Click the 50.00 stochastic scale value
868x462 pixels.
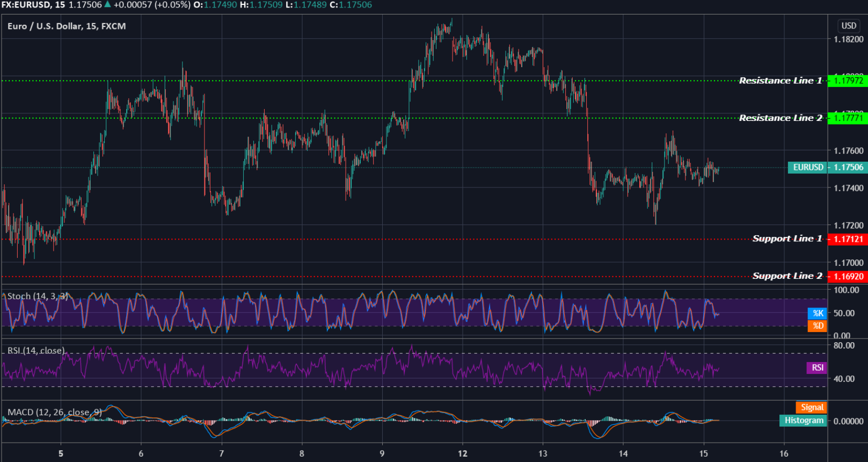844,313
